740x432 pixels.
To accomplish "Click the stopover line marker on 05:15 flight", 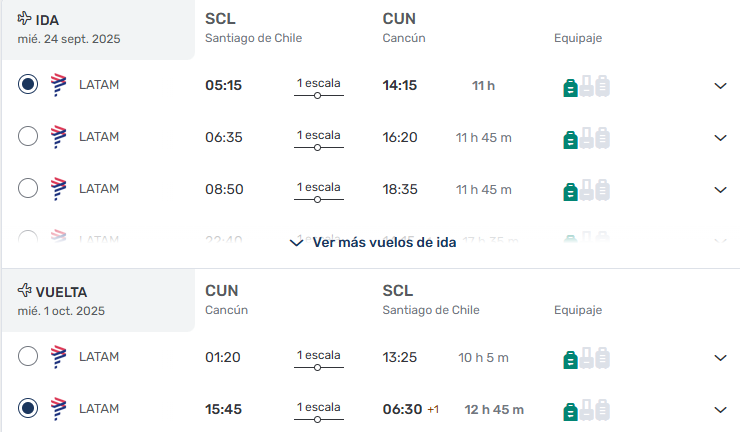I will pyautogui.click(x=318, y=96).
